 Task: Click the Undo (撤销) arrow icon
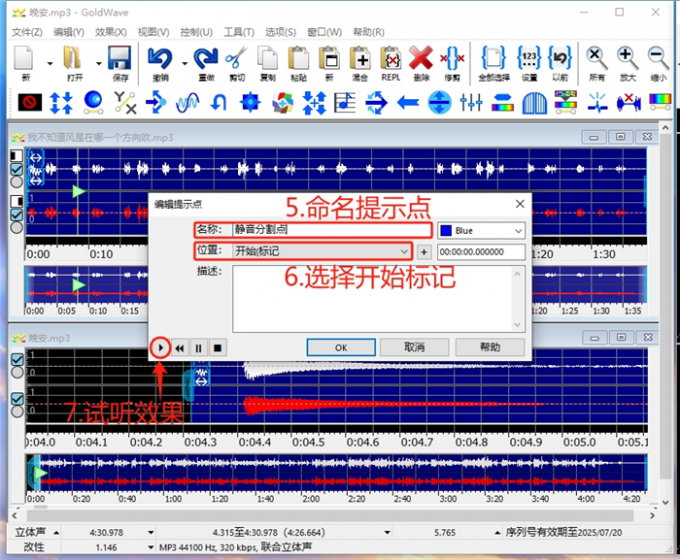coord(160,59)
